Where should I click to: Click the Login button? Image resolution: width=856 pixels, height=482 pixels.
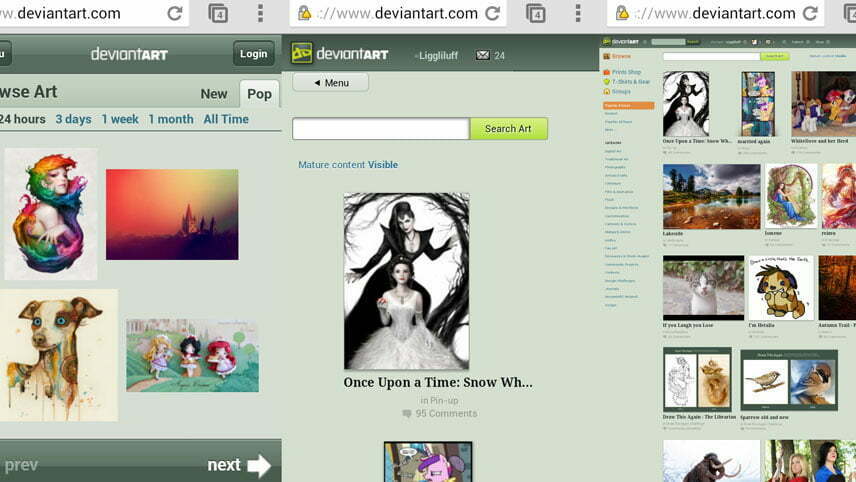(x=253, y=53)
